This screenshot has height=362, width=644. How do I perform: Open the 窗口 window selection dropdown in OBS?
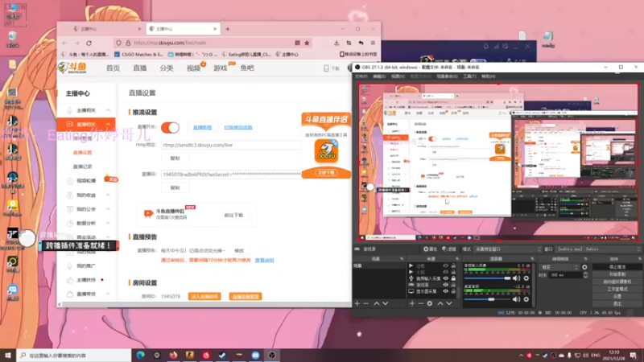click(x=598, y=249)
